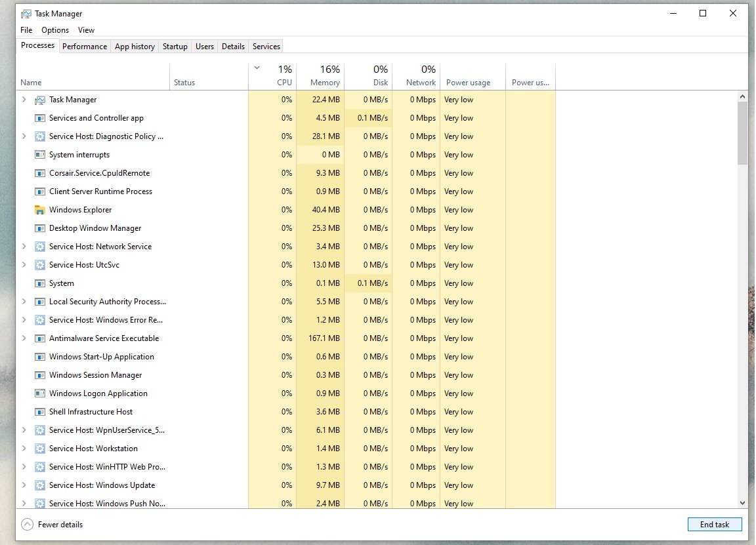Click the Service Host: Diagnostic Policy gear icon
This screenshot has width=756, height=545.
tap(40, 136)
